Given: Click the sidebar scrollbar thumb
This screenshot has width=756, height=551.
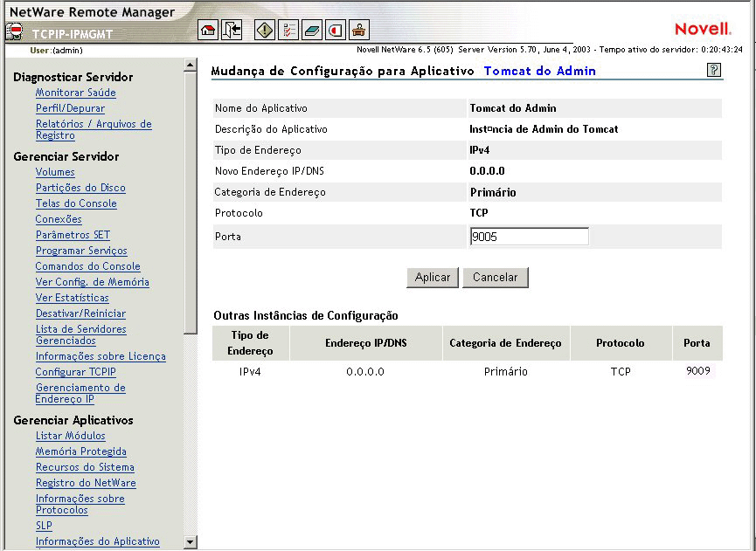Looking at the screenshot, I should click(191, 203).
